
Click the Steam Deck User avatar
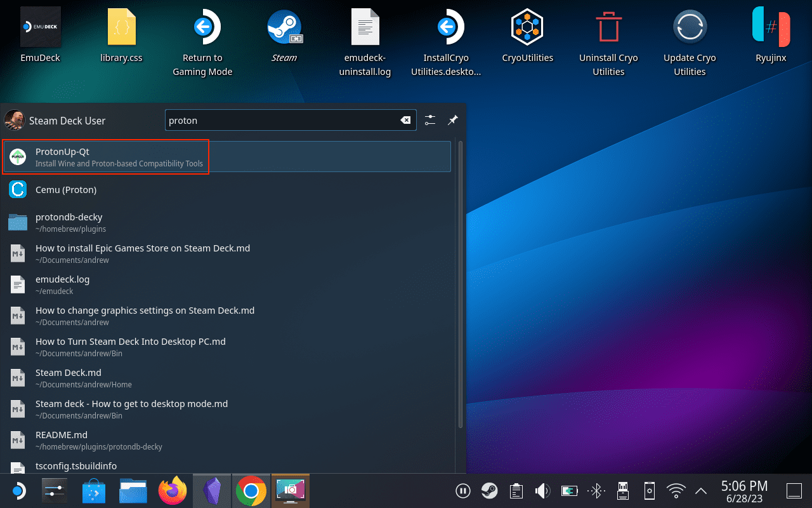[14, 120]
